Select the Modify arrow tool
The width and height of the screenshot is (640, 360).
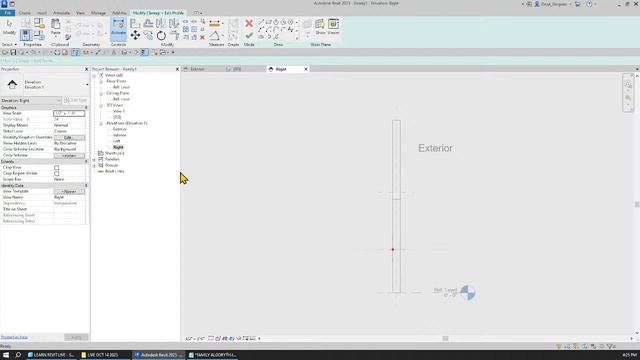coord(9,27)
